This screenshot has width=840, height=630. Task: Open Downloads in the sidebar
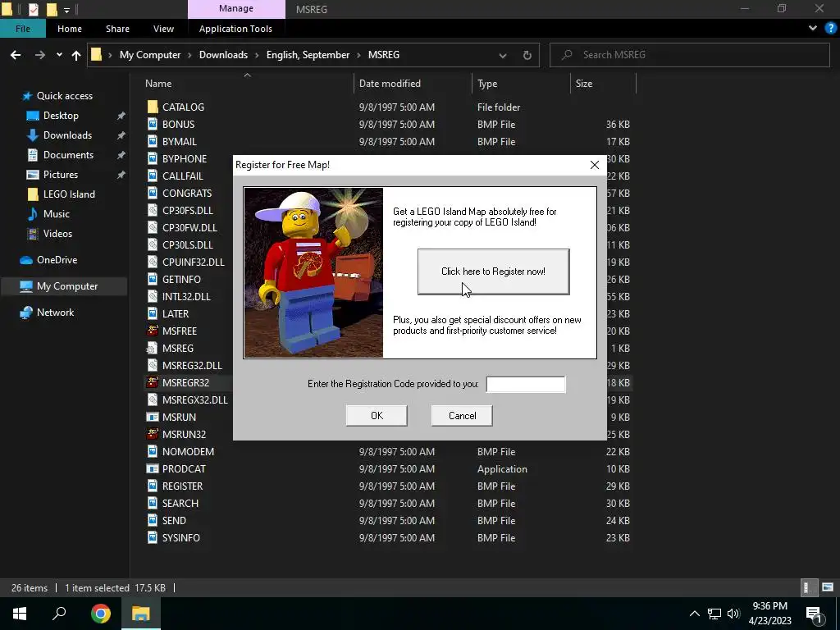click(67, 135)
